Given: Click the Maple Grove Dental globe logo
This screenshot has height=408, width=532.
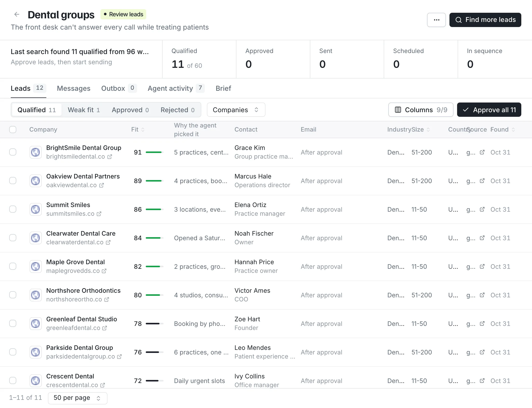Looking at the screenshot, I should (35, 266).
